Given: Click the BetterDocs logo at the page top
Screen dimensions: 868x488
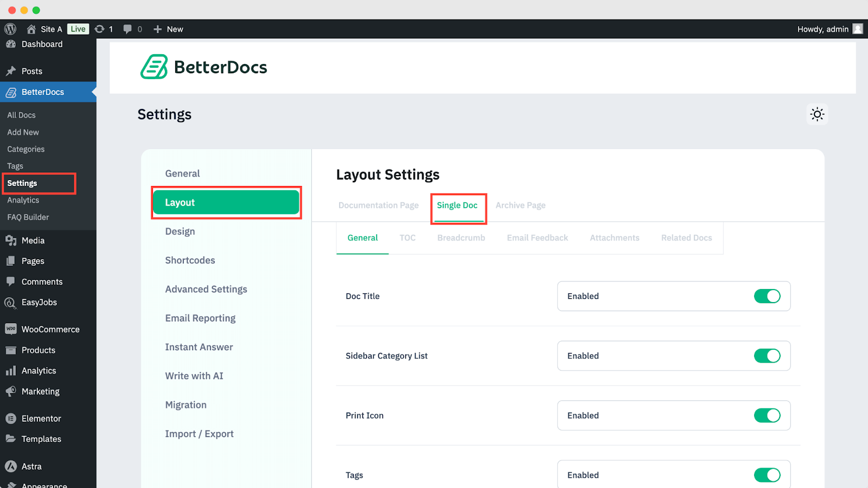Looking at the screenshot, I should (x=203, y=67).
